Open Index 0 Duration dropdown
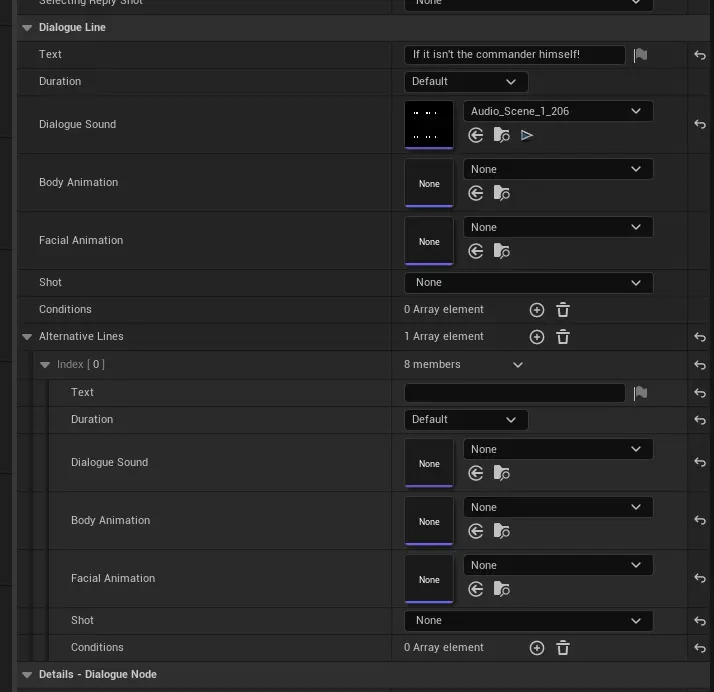 click(x=466, y=420)
